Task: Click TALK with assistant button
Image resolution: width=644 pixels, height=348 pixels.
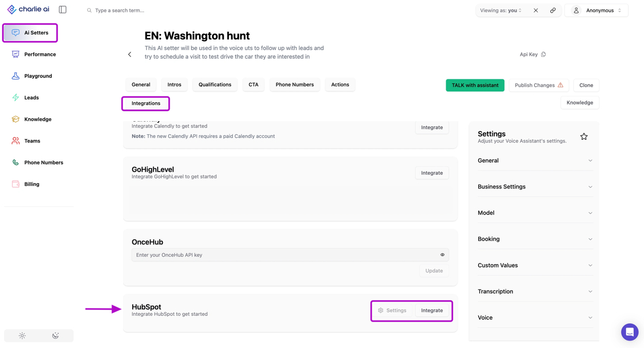Action: [x=475, y=86]
